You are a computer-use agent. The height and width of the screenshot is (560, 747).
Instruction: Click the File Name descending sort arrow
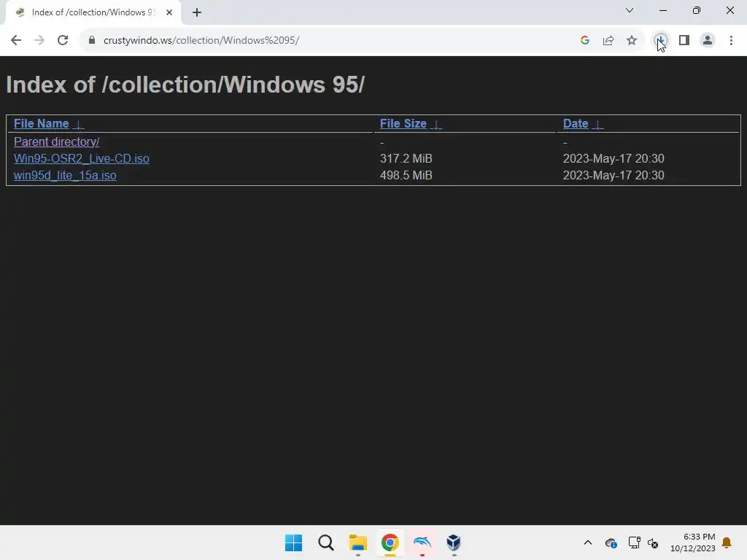(79, 124)
